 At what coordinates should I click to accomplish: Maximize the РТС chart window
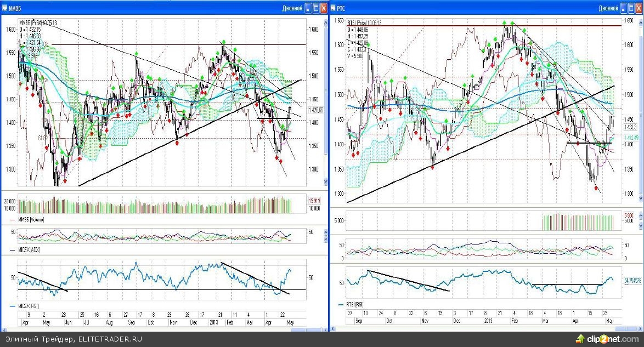click(x=631, y=8)
